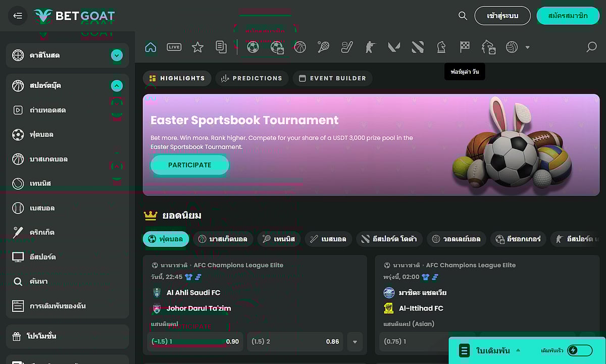606x364 pixels.
Task: Select the chess knight icon in the toolbar
Action: tap(440, 47)
